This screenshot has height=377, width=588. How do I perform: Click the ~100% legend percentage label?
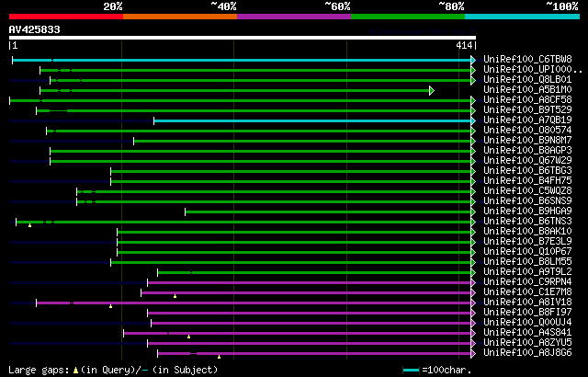pos(562,6)
